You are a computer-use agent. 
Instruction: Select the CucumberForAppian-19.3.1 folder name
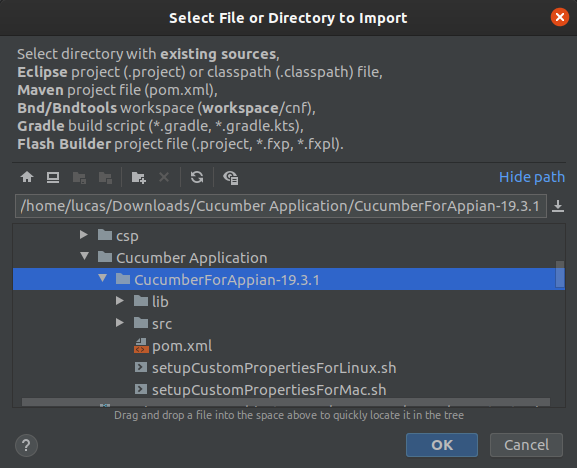227,280
